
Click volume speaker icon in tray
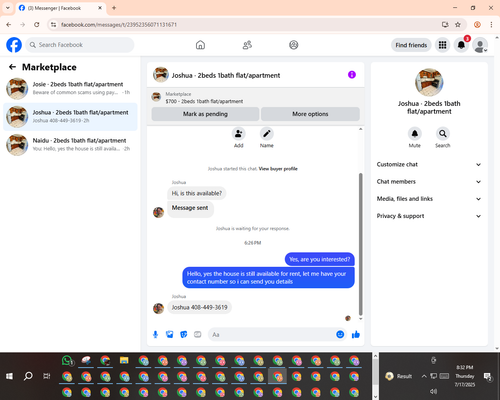(x=433, y=391)
